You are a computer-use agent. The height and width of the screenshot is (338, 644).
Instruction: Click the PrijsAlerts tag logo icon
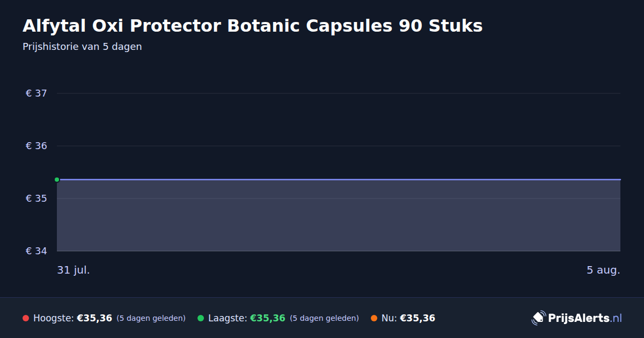coord(538,318)
